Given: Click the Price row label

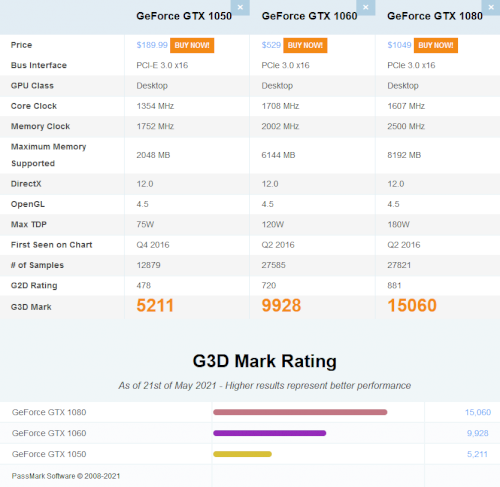Looking at the screenshot, I should tap(21, 45).
